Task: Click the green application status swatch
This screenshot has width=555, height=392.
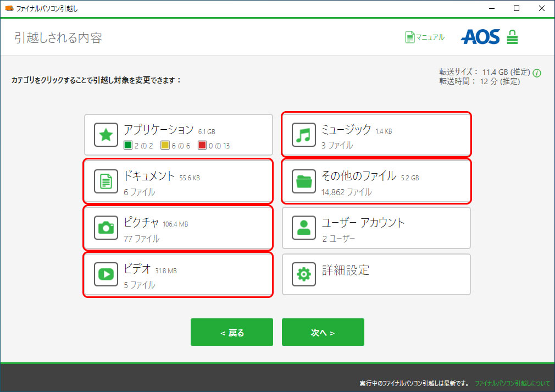Action: pos(128,146)
